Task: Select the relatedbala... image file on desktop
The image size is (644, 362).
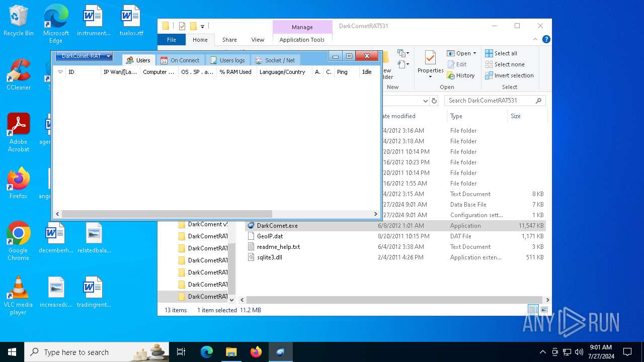Action: pyautogui.click(x=94, y=238)
